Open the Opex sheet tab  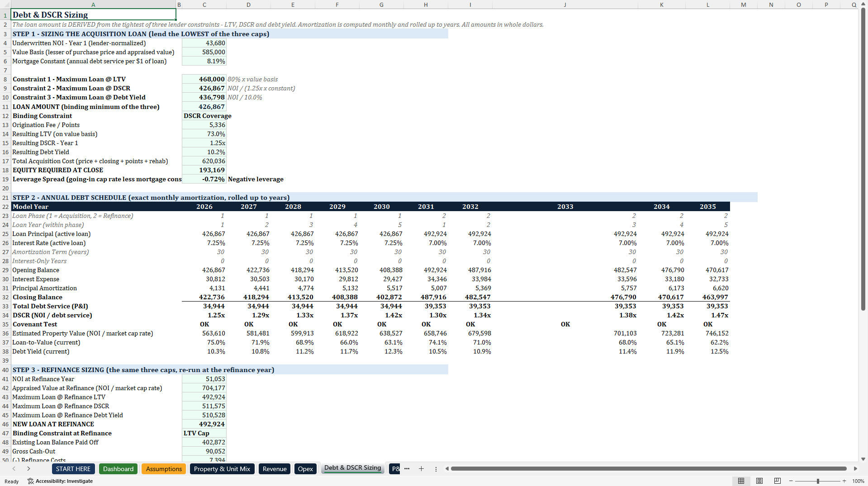pos(305,469)
